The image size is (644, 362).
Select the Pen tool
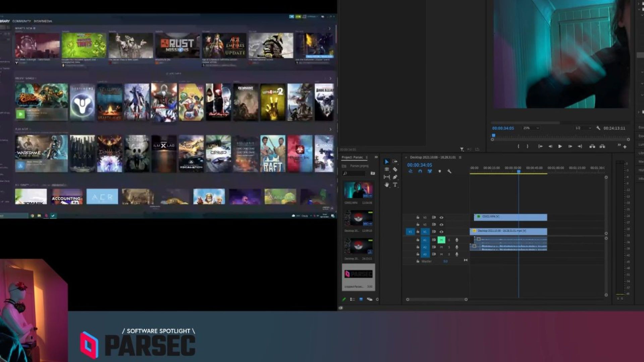[395, 177]
